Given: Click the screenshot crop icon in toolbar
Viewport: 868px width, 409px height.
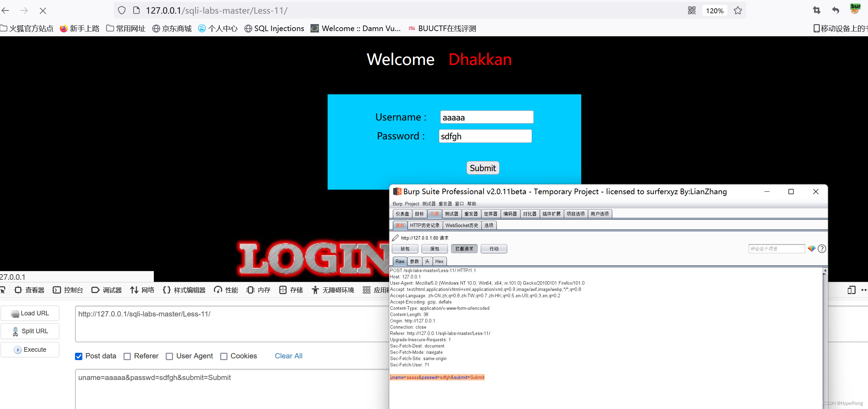Looking at the screenshot, I should point(817,10).
